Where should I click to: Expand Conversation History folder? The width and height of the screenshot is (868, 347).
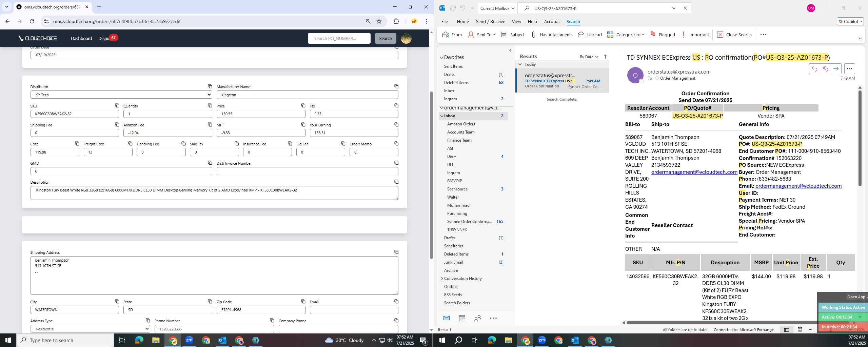[x=442, y=279]
